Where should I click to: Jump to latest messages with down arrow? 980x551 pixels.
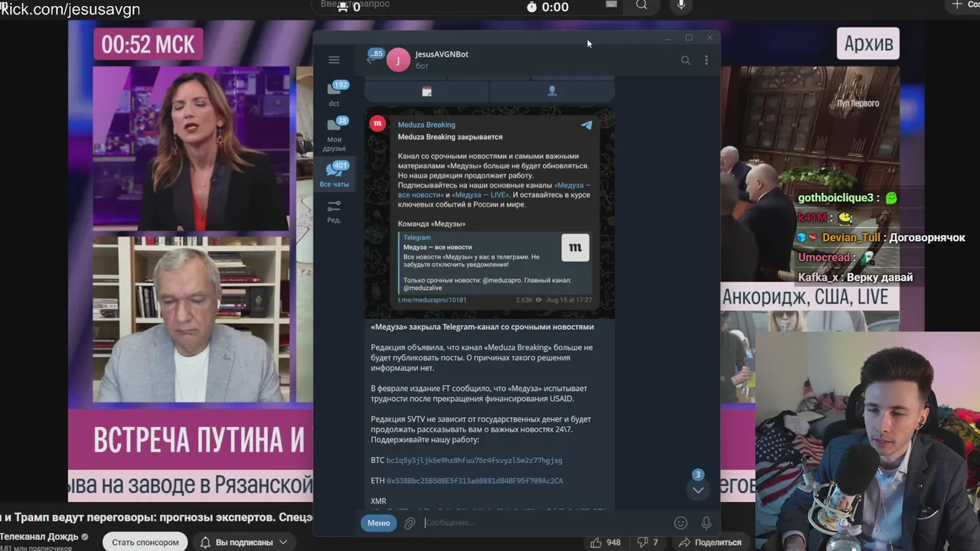click(698, 490)
